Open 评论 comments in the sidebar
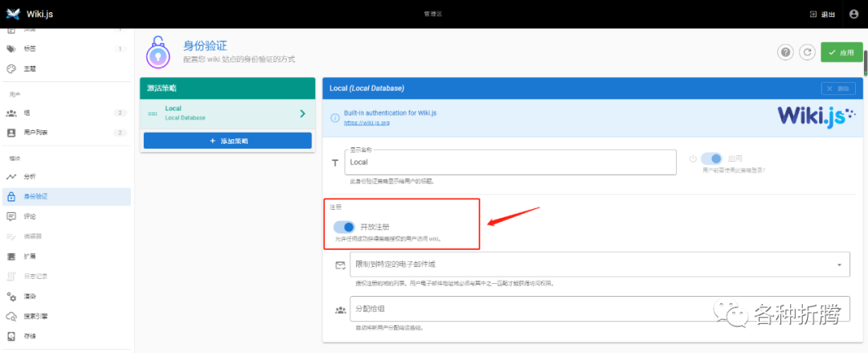The image size is (868, 353). tap(65, 216)
